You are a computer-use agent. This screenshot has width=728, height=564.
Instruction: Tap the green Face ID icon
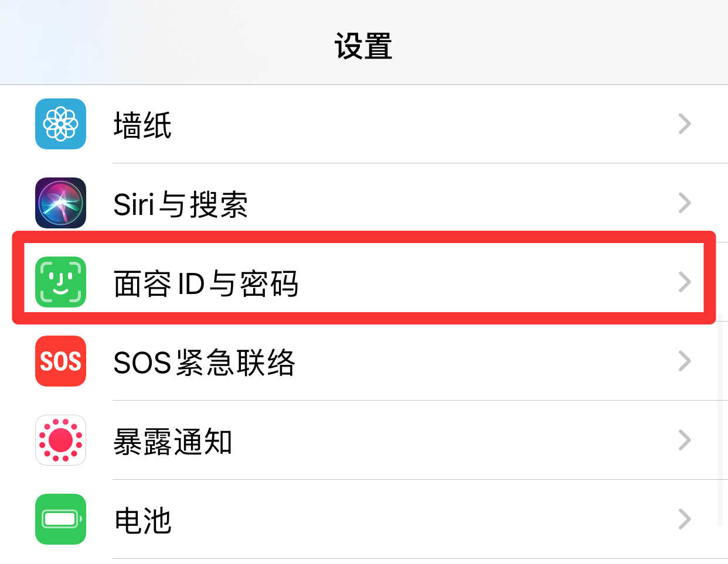60,282
